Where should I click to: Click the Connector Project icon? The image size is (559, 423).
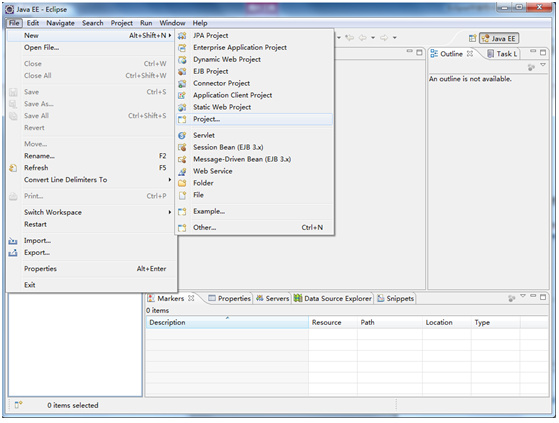click(x=182, y=83)
